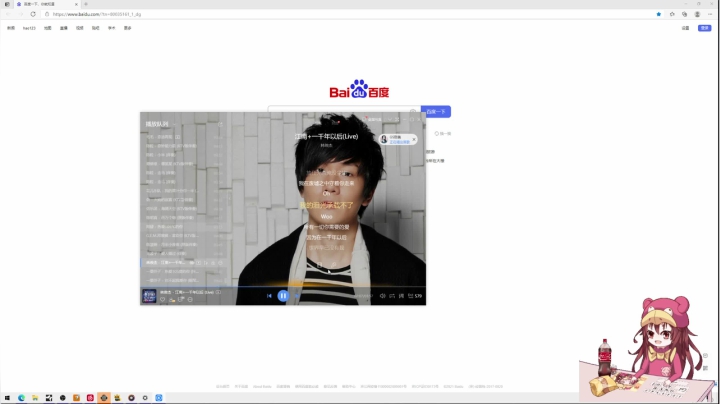Open the 地图 navigation link
Image resolution: width=720 pixels, height=404 pixels.
[x=48, y=28]
